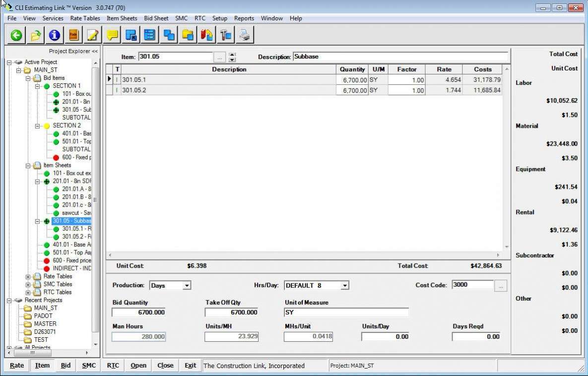
Task: Expand the Rate Tables tree node
Action: 28,277
